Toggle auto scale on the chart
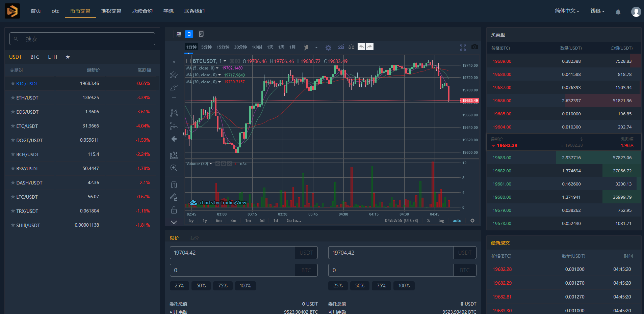644x314 pixels. tap(457, 221)
